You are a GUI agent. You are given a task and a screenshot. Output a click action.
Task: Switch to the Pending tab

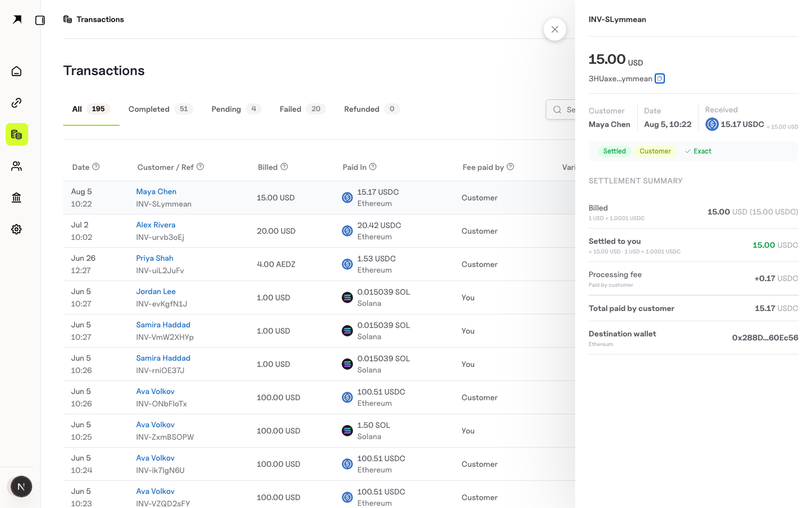pos(236,109)
